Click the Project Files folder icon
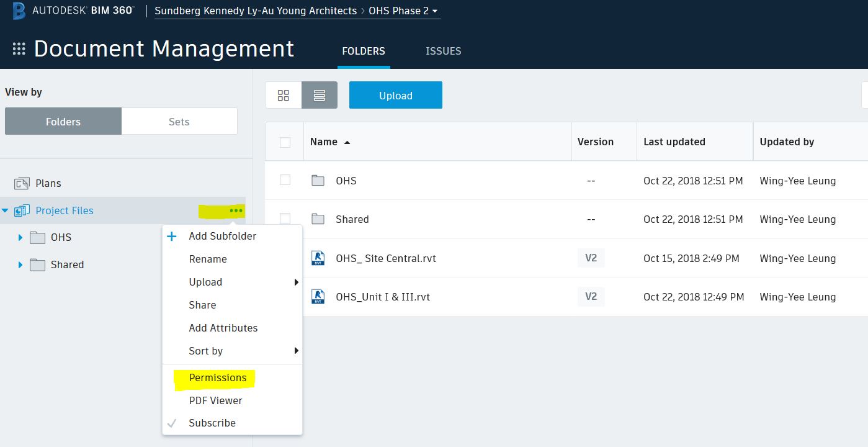 point(22,210)
